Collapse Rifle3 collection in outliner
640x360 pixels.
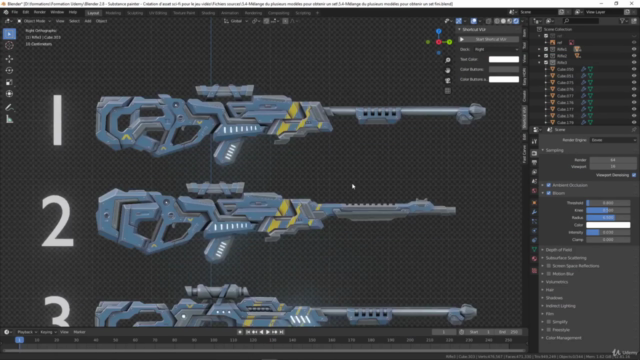click(x=540, y=62)
